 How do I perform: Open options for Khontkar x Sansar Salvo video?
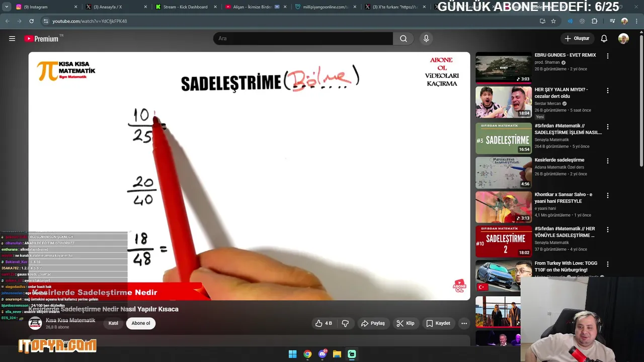(607, 195)
